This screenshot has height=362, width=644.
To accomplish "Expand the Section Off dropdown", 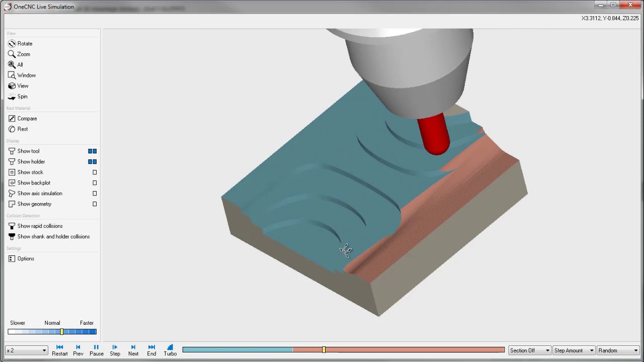I will pyautogui.click(x=529, y=350).
